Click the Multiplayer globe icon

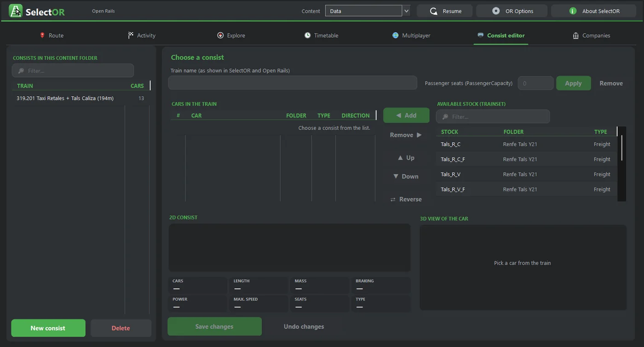(395, 35)
